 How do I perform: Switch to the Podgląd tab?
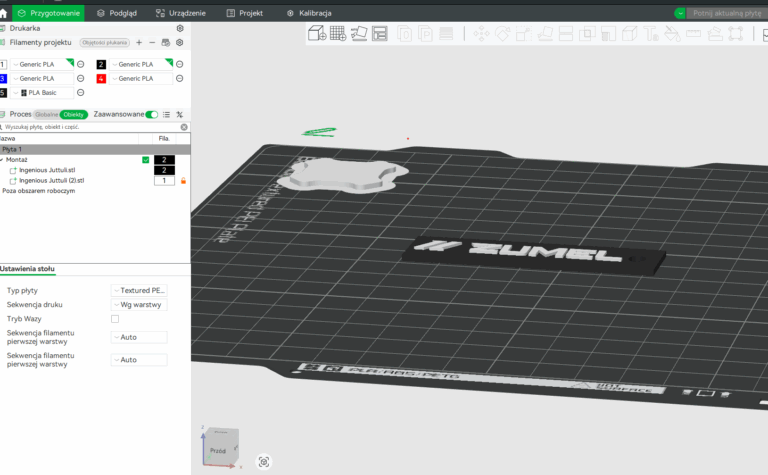point(117,13)
